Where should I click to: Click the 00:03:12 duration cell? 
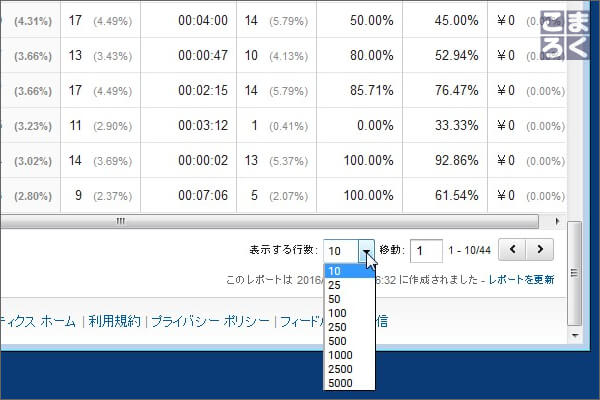tap(203, 126)
